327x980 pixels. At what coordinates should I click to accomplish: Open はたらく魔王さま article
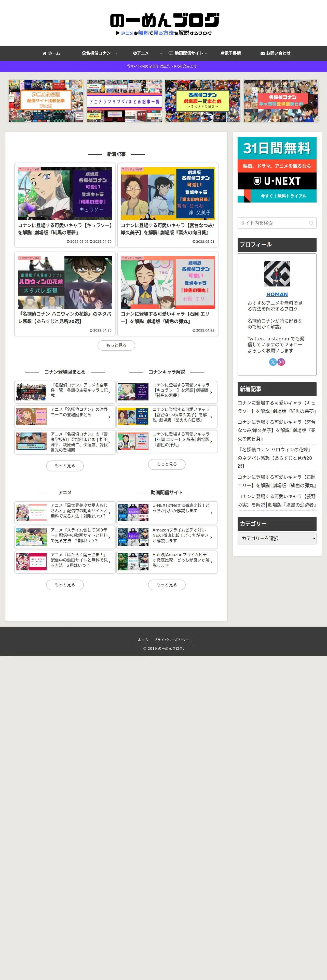tap(65, 562)
